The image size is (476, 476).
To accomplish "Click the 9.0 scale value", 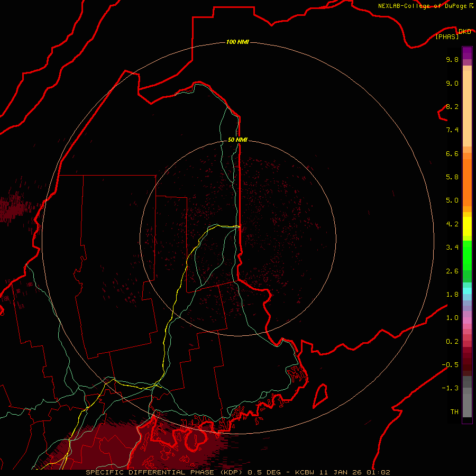I will click(x=452, y=83).
